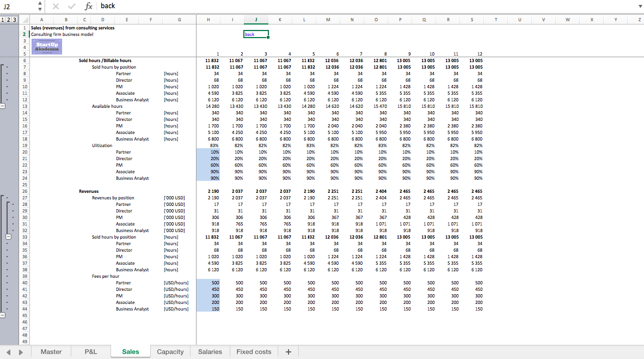Click the Insert Function fx icon
The width and height of the screenshot is (644, 359).
coord(88,6)
